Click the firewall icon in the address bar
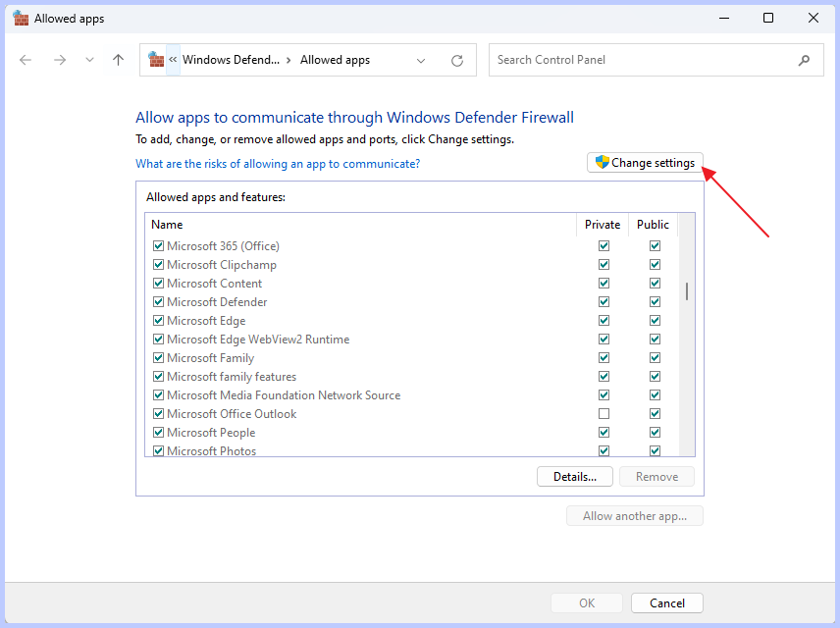 tap(156, 60)
